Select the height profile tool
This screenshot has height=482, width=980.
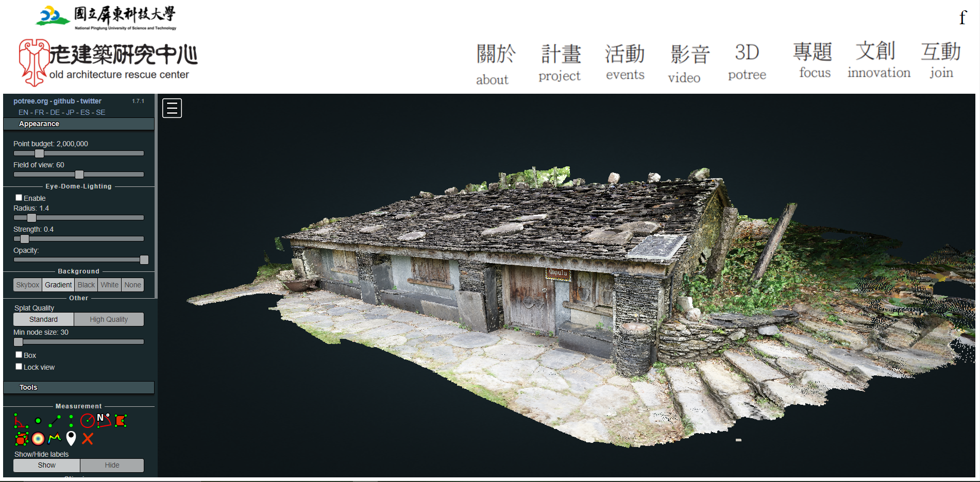click(x=55, y=439)
